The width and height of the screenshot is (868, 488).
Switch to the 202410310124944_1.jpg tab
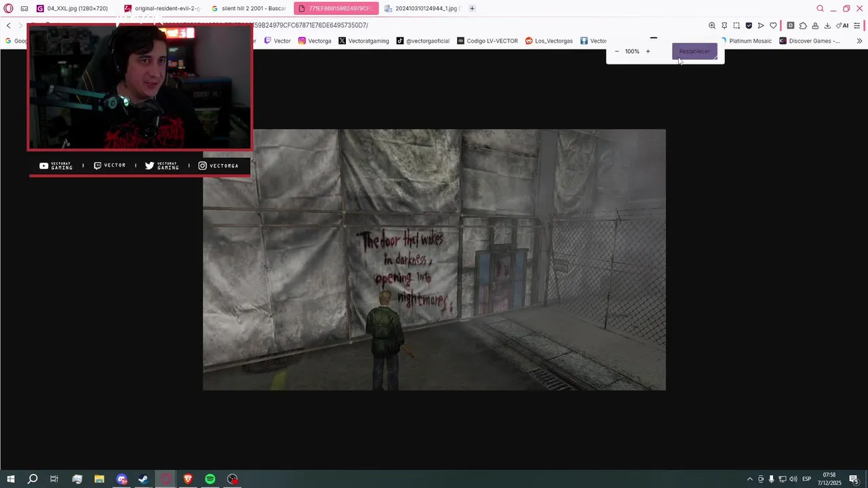tap(422, 9)
